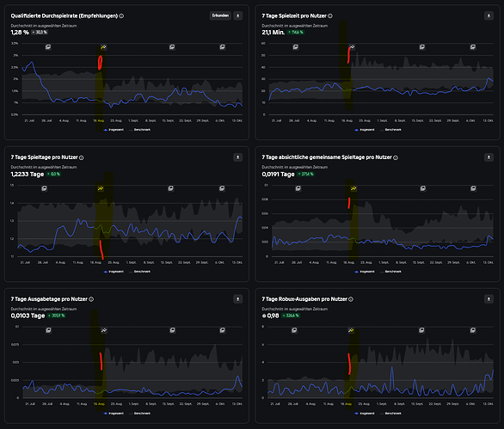The width and height of the screenshot is (504, 429).
Task: Open yellow update marker on Spieltage pro Nutzer chart
Action: (x=101, y=188)
